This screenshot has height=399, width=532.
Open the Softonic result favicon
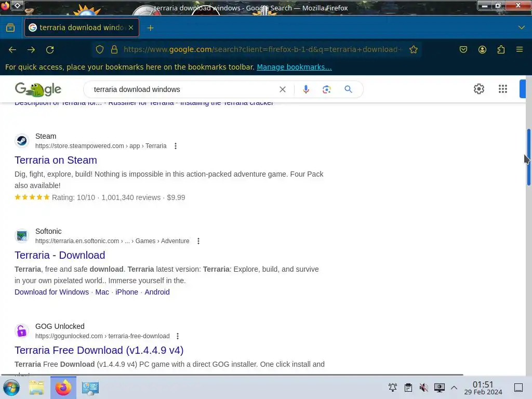22,235
